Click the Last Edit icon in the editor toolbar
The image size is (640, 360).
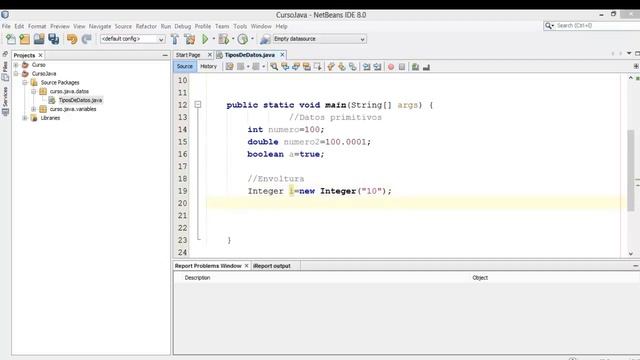[x=229, y=67]
